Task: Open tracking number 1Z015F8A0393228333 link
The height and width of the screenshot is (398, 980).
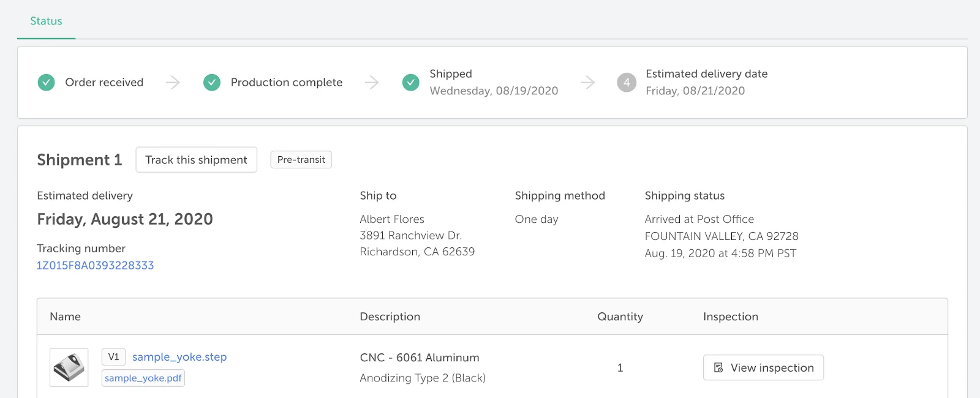Action: click(x=96, y=266)
